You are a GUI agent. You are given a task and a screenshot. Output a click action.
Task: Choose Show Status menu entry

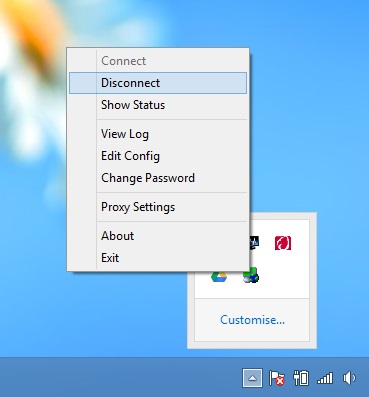158,105
